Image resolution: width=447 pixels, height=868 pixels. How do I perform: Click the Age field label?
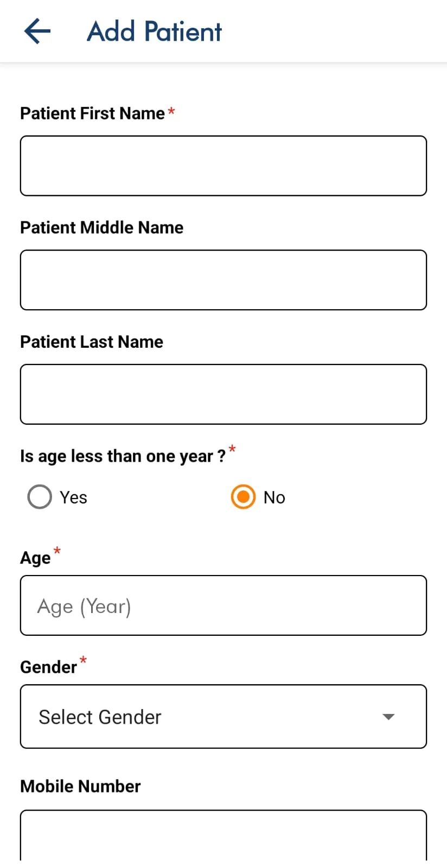coord(35,558)
